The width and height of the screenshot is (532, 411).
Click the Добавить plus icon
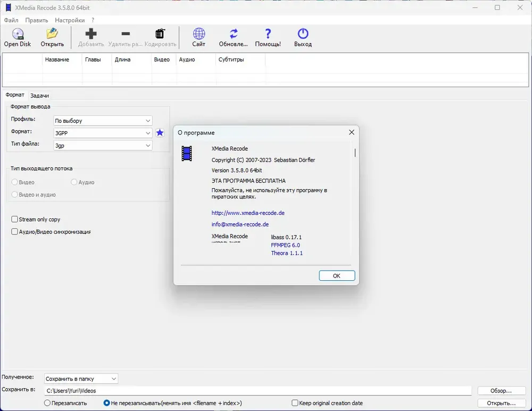91,34
